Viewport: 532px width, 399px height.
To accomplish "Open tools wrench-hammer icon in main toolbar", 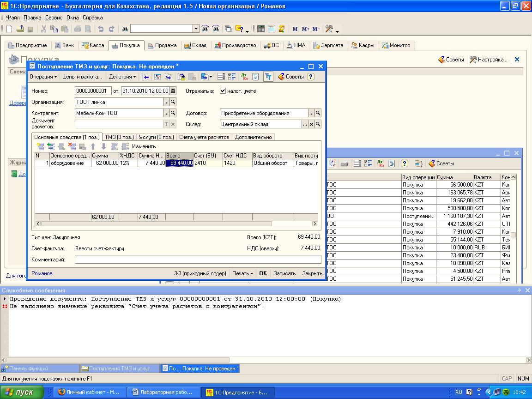I will [329, 29].
